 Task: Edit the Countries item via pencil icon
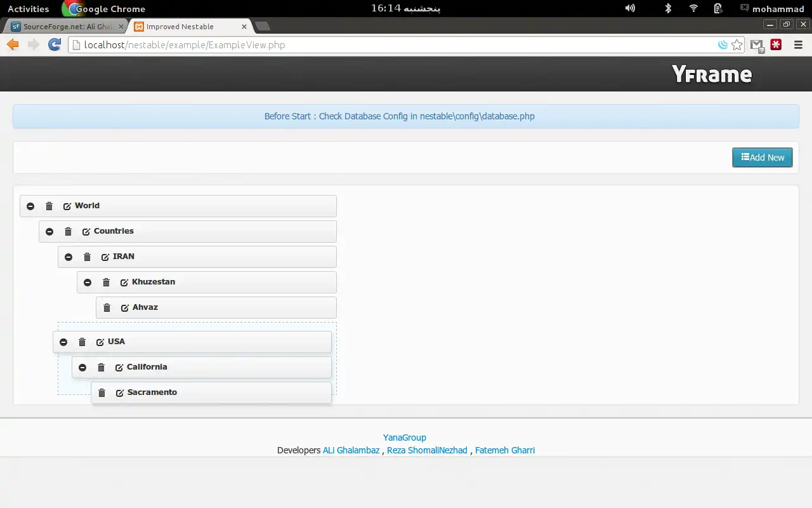coord(86,231)
